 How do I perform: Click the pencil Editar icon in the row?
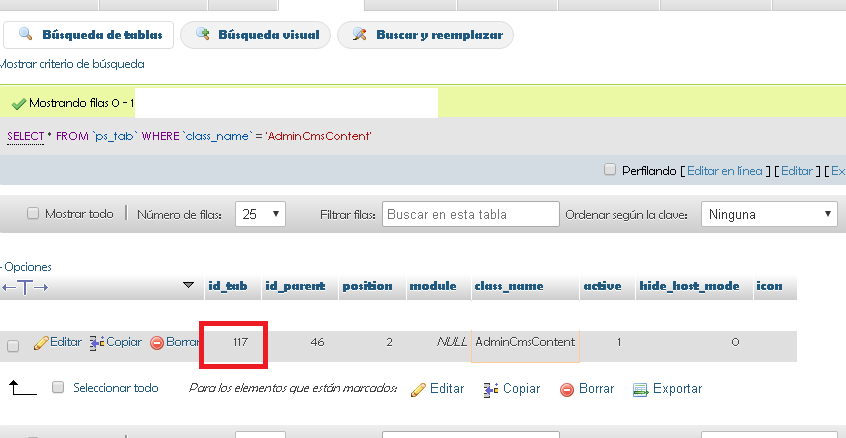click(41, 342)
